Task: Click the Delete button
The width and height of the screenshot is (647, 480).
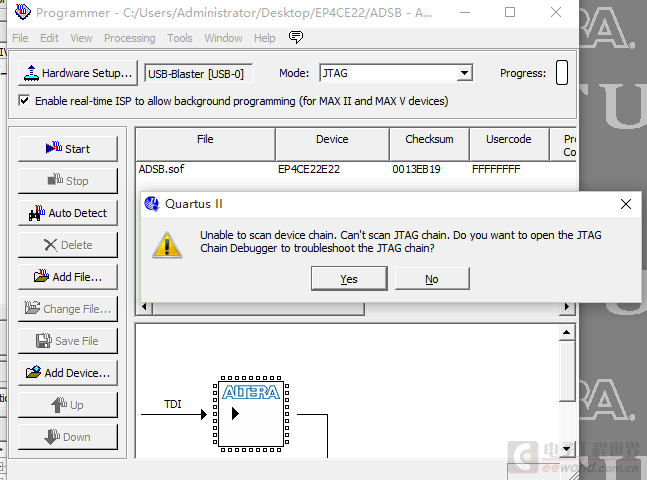Action: [x=68, y=245]
